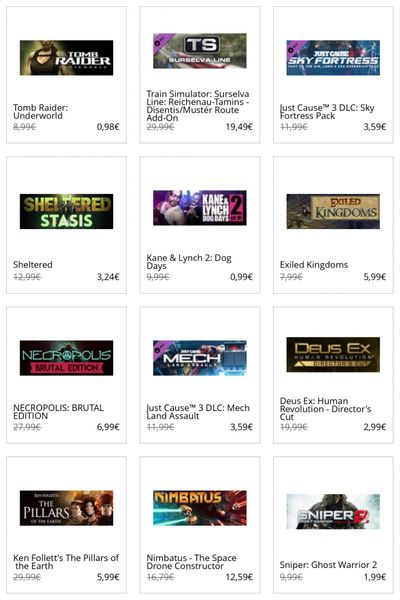Image resolution: width=400 pixels, height=600 pixels.
Task: Open the Sniper Ghost Warrior 2 thumbnail
Action: (x=333, y=511)
